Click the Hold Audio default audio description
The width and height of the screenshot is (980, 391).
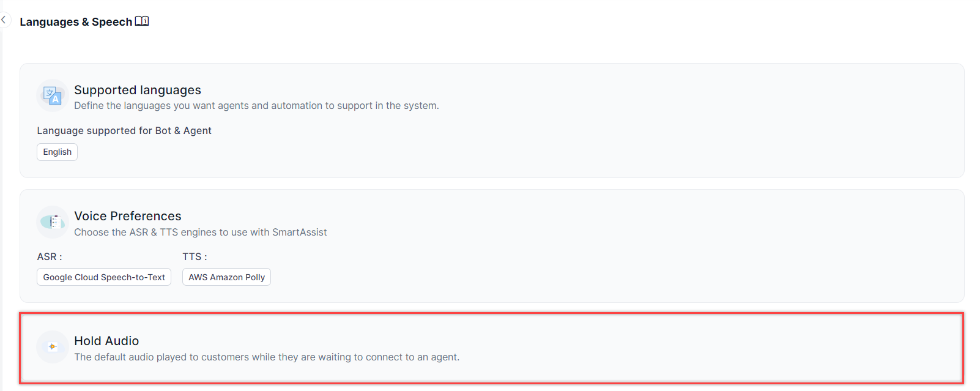point(267,357)
